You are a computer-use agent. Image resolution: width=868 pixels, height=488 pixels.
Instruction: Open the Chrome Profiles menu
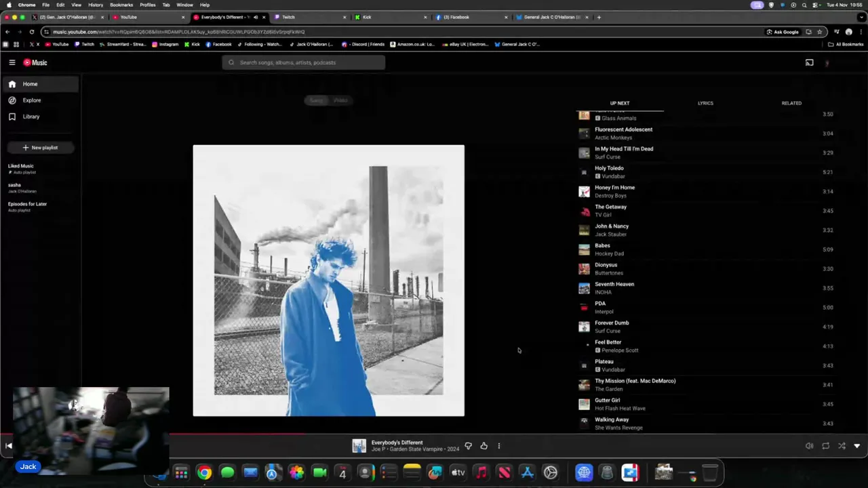click(x=148, y=5)
